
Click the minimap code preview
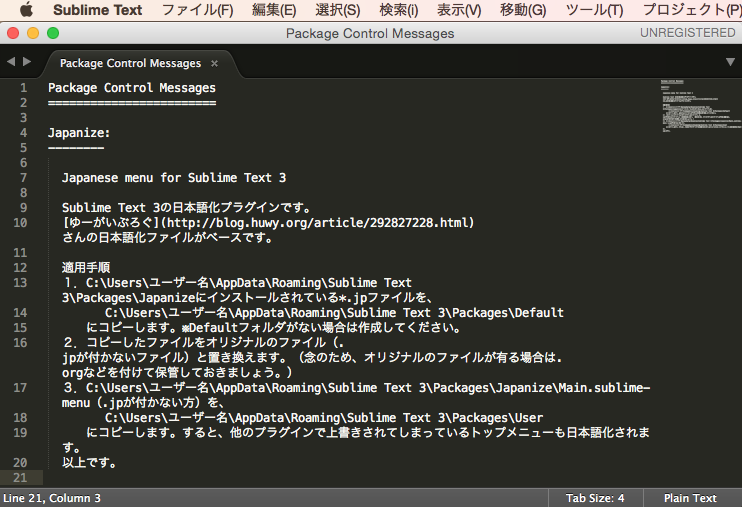pyautogui.click(x=700, y=106)
